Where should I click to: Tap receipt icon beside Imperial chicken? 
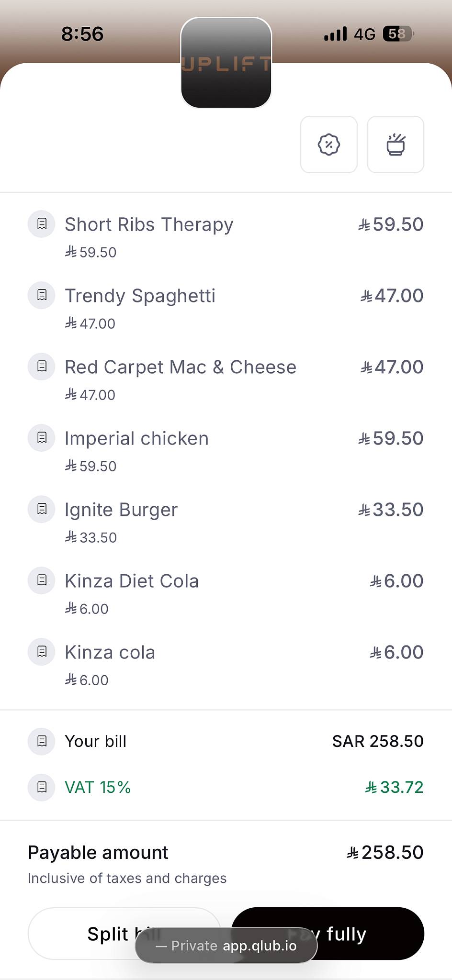(x=42, y=438)
